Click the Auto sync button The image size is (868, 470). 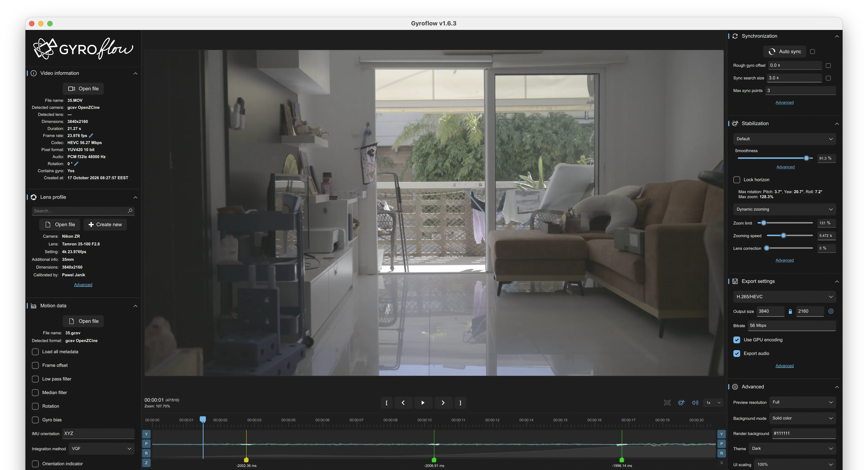pyautogui.click(x=785, y=52)
